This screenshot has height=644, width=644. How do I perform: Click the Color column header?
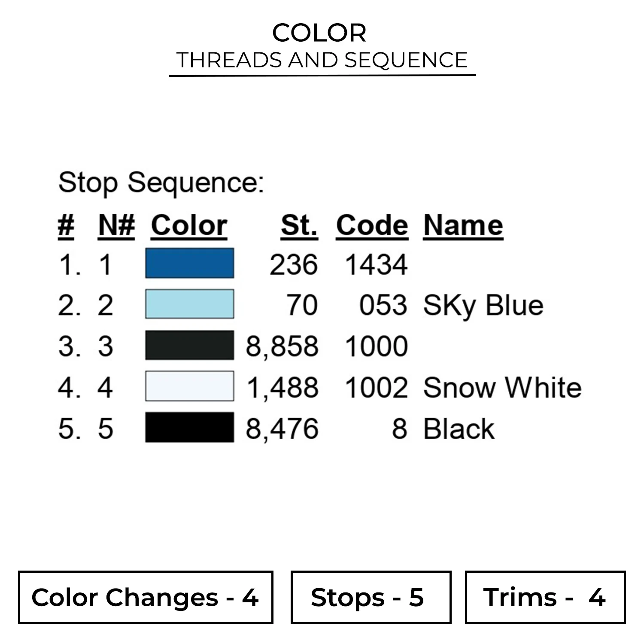click(x=189, y=225)
